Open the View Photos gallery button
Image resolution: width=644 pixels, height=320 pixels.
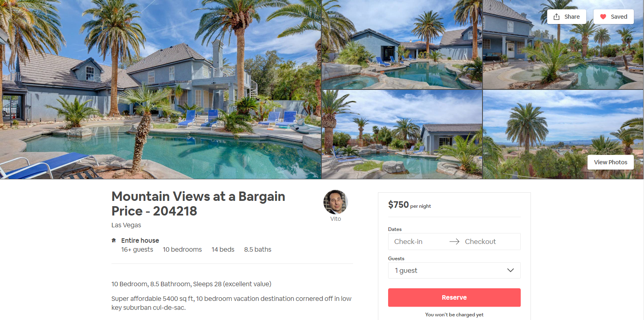[611, 162]
